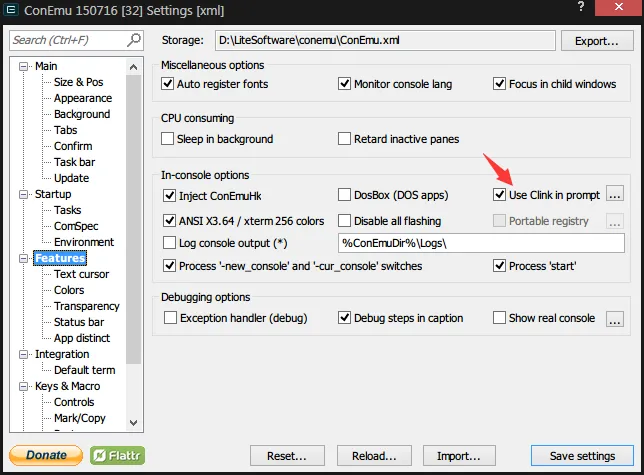Open the Update settings page
644x475 pixels.
[71, 178]
